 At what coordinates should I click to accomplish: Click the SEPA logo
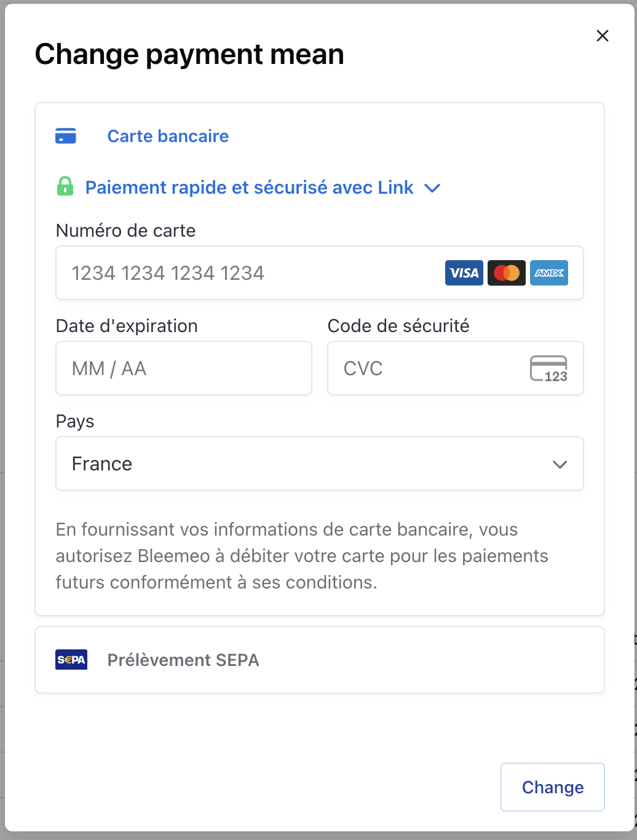[71, 659]
